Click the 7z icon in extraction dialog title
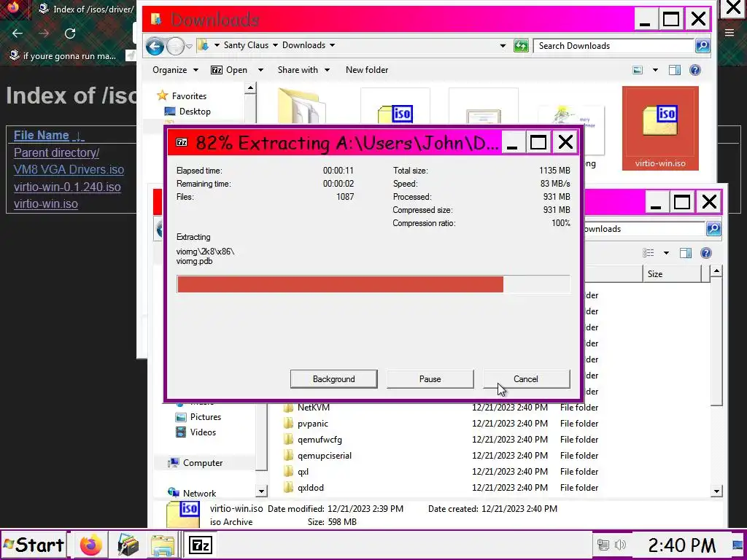Viewport: 747px width, 560px height. tap(182, 142)
